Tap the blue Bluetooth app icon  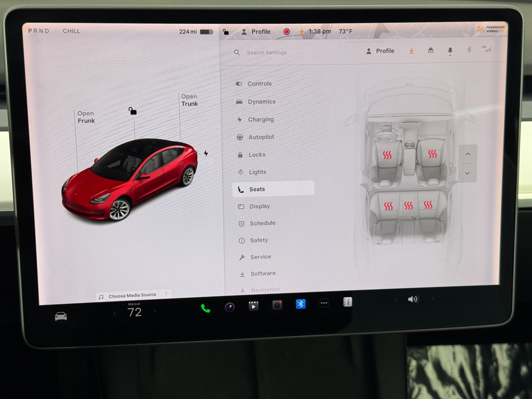coord(301,304)
